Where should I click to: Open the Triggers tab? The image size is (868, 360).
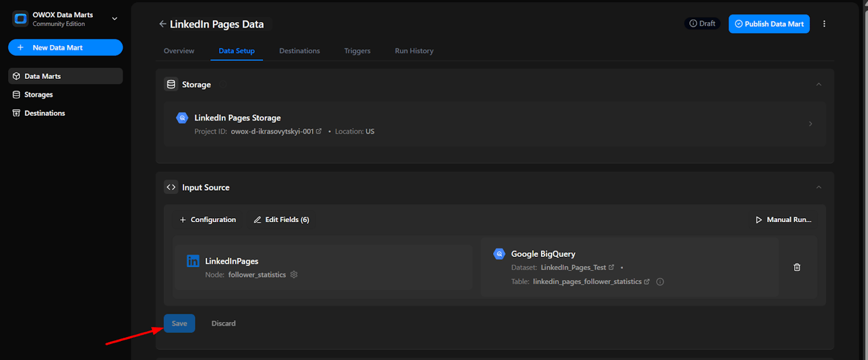click(357, 51)
